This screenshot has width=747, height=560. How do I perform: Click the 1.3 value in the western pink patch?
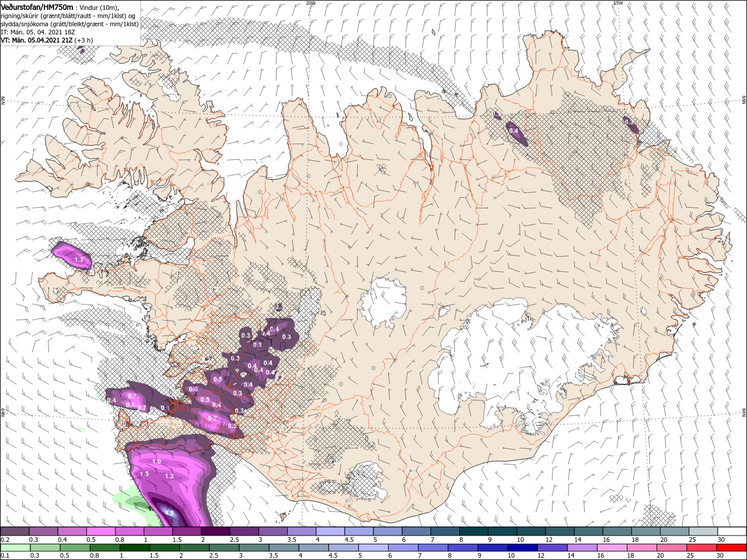point(79,259)
